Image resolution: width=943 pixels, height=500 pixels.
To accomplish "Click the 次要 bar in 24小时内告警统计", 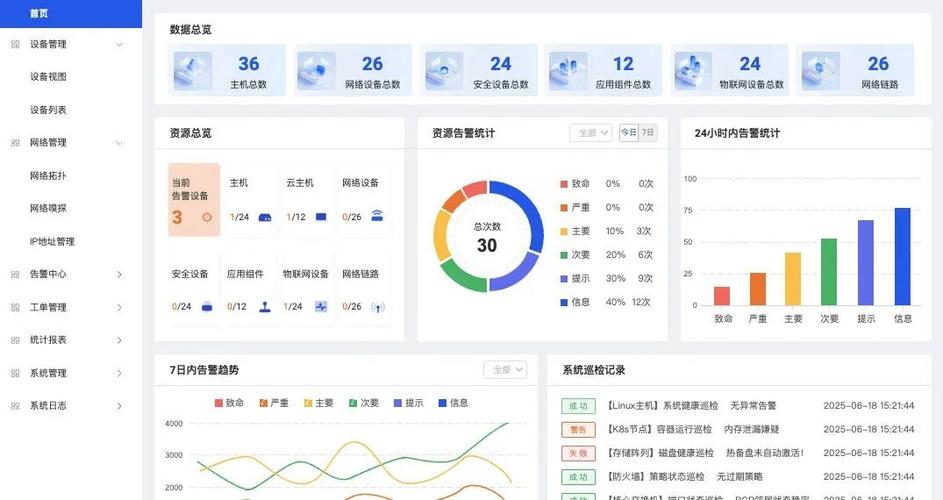I will [x=829, y=272].
